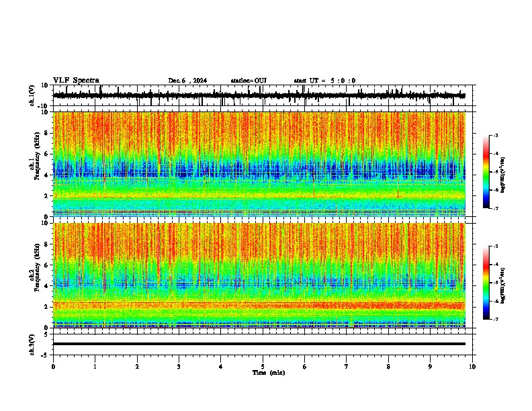Click the time axis tick label '7'
This screenshot has width=532, height=411.
point(347,367)
